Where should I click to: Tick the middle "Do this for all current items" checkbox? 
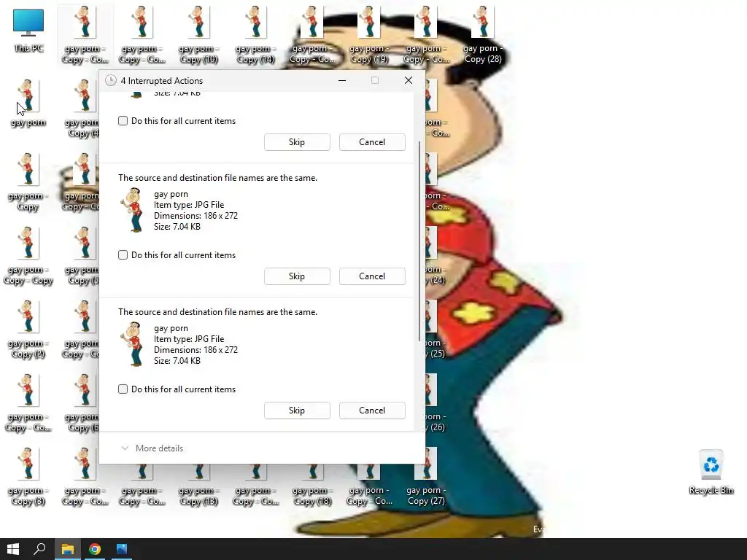coord(123,254)
